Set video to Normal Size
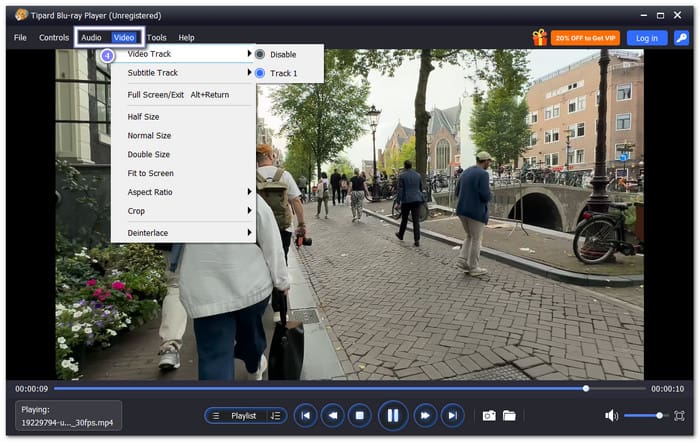The width and height of the screenshot is (700, 442). [x=183, y=135]
